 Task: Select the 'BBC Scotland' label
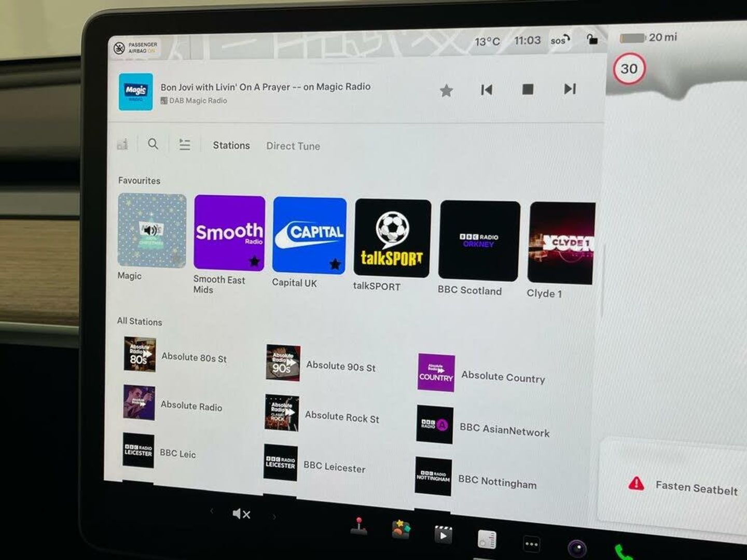click(x=469, y=290)
